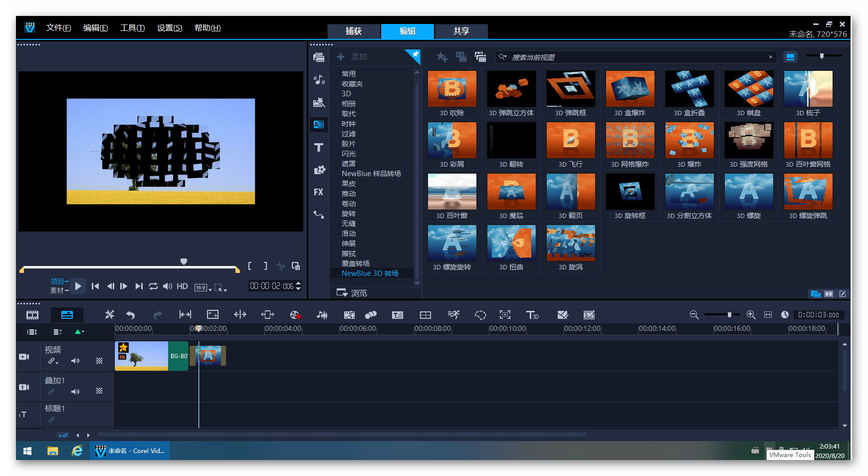Mute the 叠加1 track audio
Viewport: 868px width, 476px height.
click(x=75, y=392)
